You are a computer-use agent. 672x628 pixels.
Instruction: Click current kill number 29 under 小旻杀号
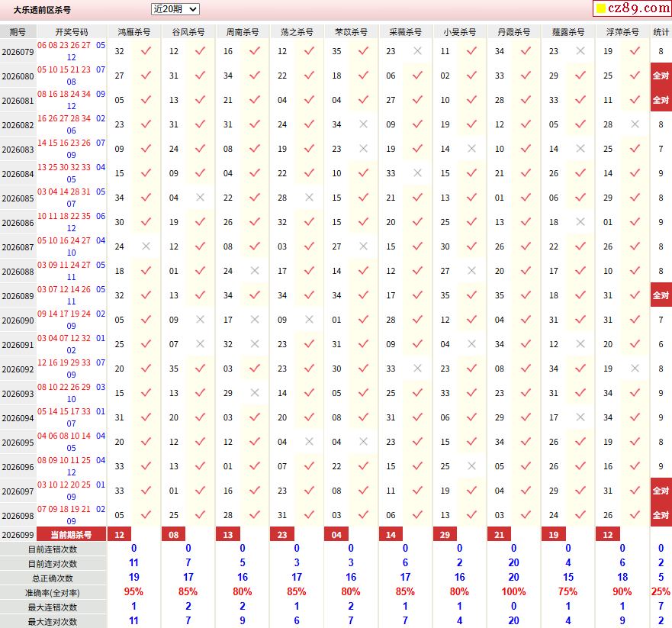tap(445, 535)
